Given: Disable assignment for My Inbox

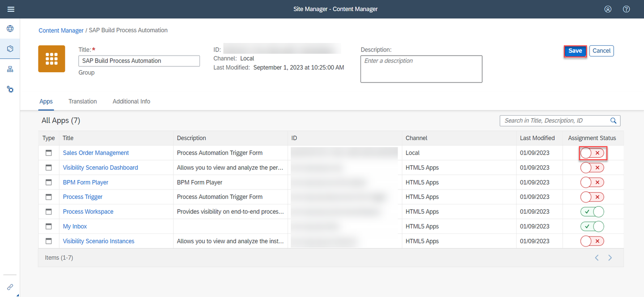Looking at the screenshot, I should pos(592,226).
